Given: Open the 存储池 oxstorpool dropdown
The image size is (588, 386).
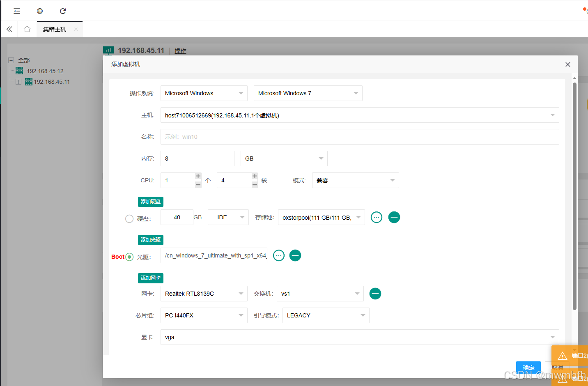Looking at the screenshot, I should (x=322, y=217).
